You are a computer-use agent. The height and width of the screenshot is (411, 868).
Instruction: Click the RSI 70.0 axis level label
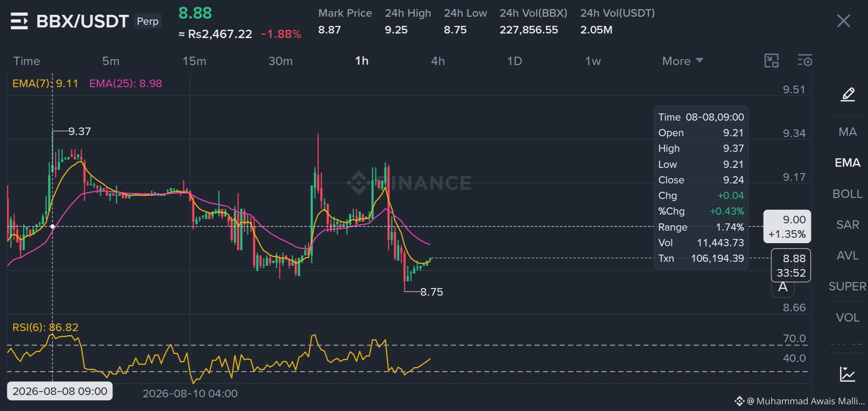794,338
